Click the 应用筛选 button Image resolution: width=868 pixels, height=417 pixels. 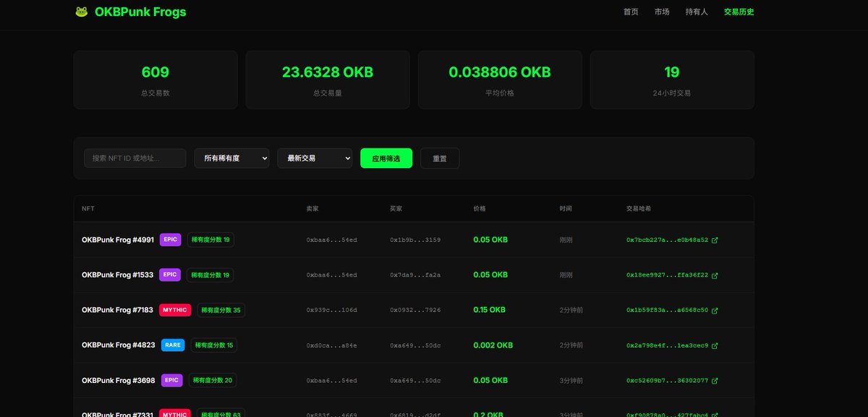[386, 158]
